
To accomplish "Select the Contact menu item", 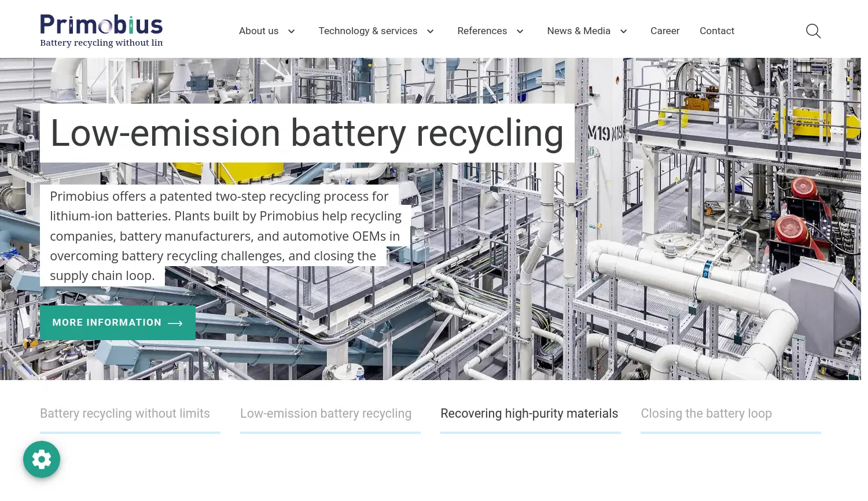I will click(717, 31).
